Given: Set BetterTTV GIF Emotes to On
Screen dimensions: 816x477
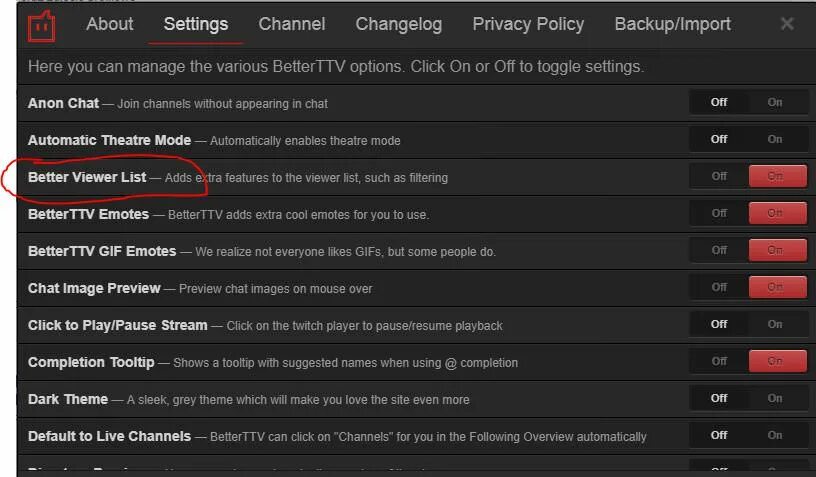Looking at the screenshot, I should (777, 250).
